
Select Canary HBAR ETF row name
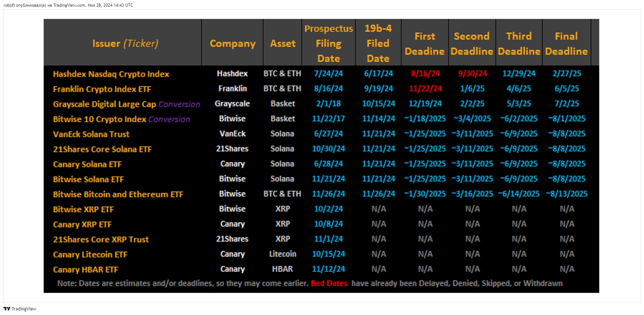click(86, 270)
